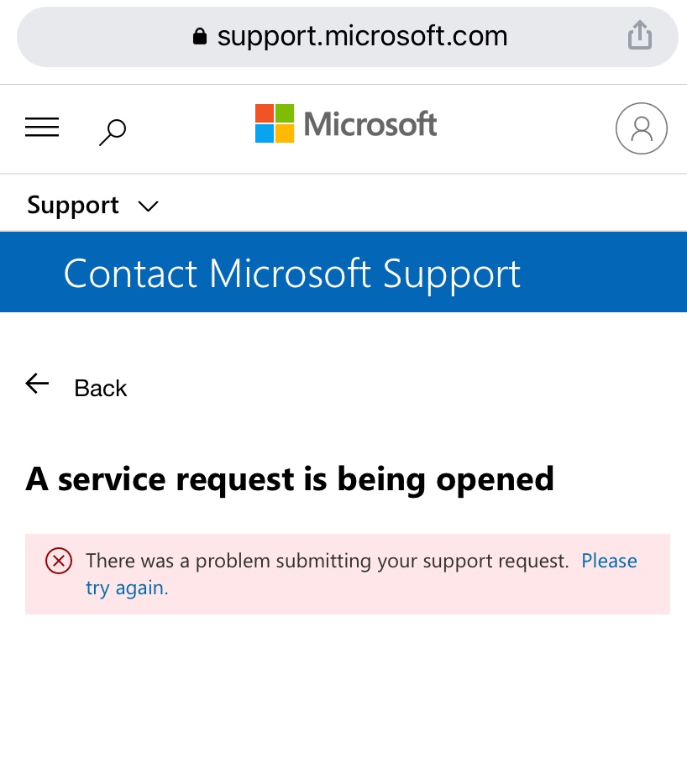Tap the pink error alert box background
The width and height of the screenshot is (687, 784).
(347, 574)
